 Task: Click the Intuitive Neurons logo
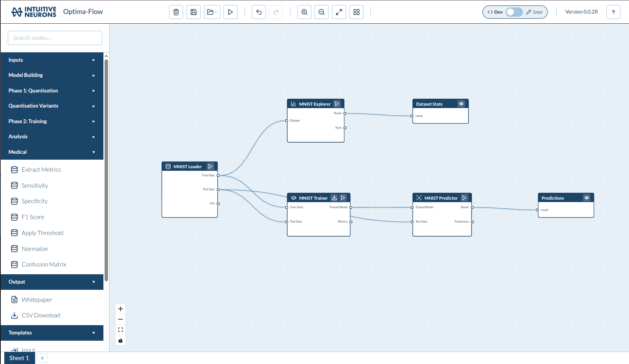click(33, 12)
